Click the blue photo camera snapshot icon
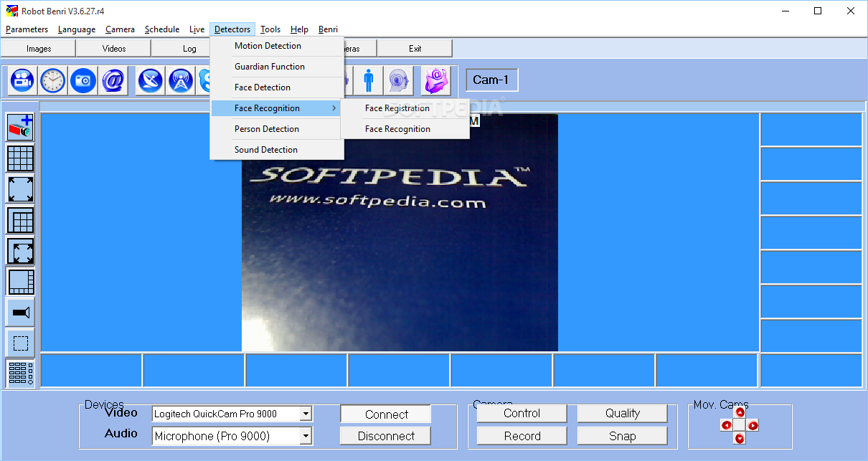 coord(83,81)
